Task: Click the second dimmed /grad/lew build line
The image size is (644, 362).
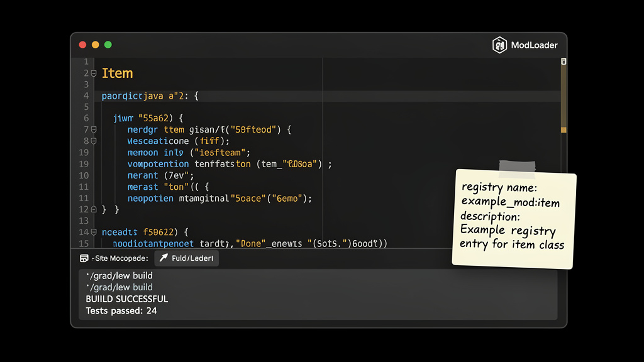Action: click(119, 287)
